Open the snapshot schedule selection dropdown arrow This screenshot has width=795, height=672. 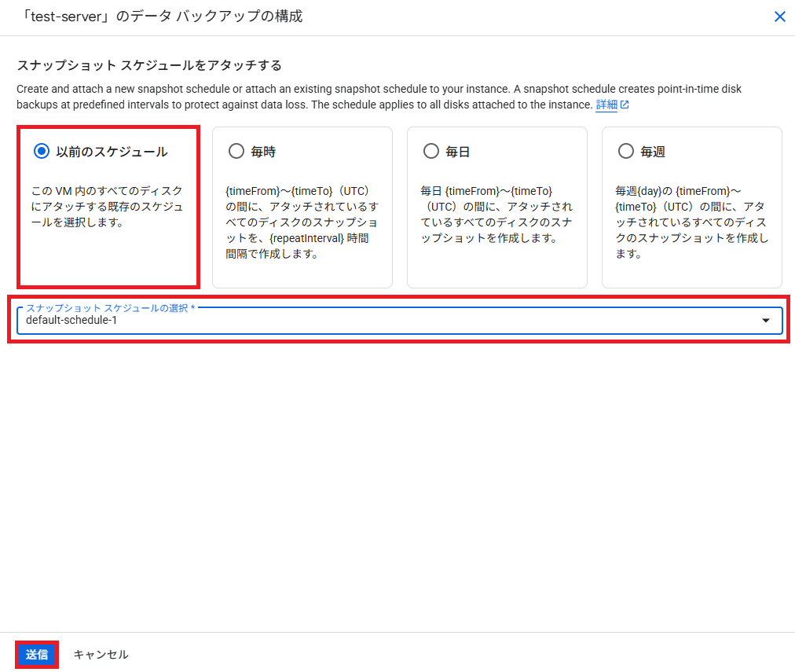click(766, 321)
